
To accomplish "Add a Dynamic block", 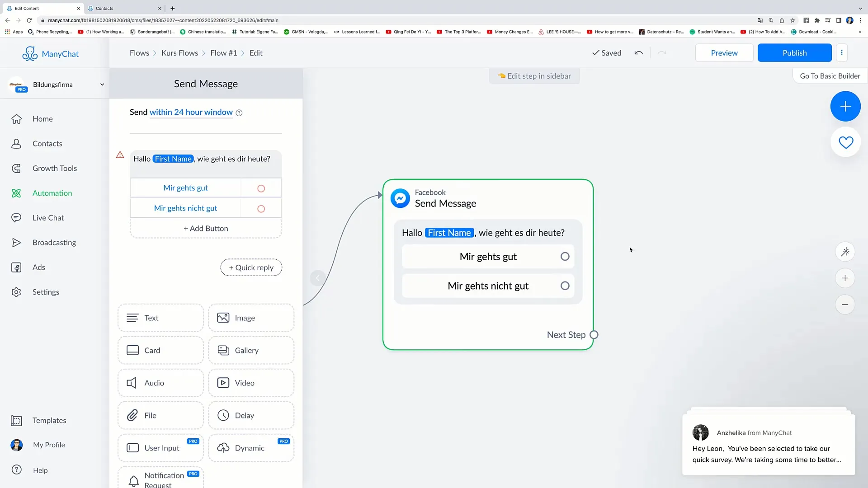I will [251, 448].
